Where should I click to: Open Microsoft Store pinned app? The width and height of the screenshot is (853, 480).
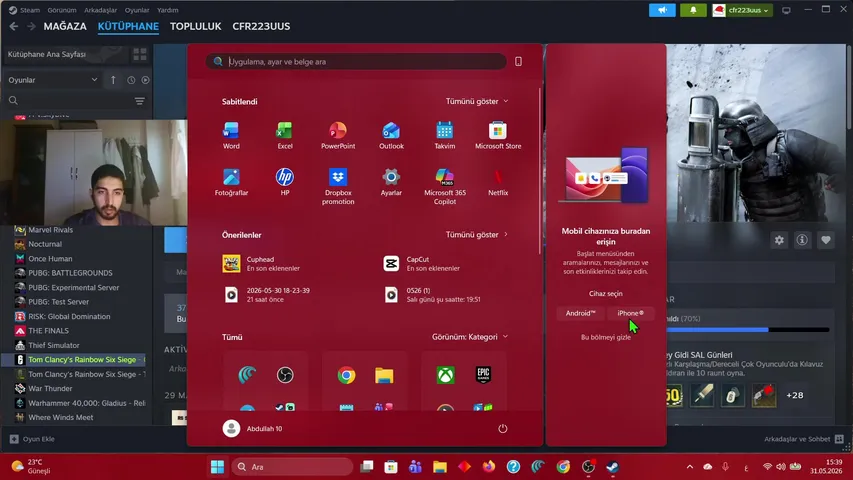point(498,135)
